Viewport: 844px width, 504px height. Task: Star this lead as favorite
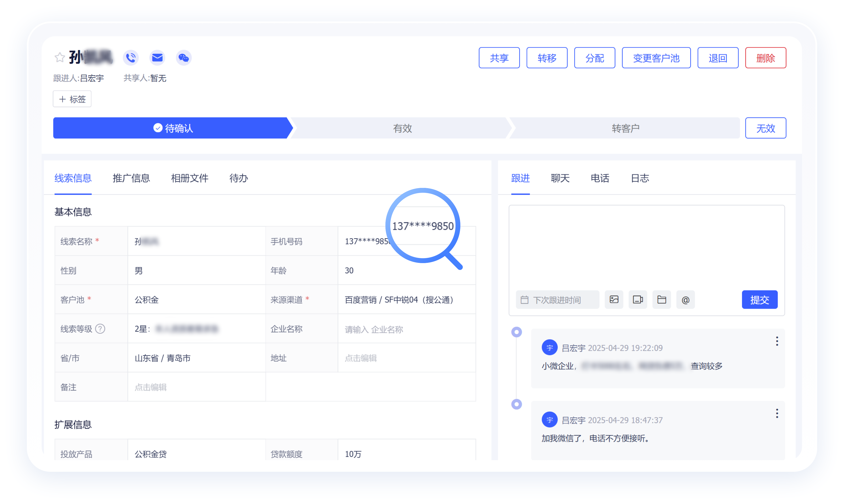60,57
